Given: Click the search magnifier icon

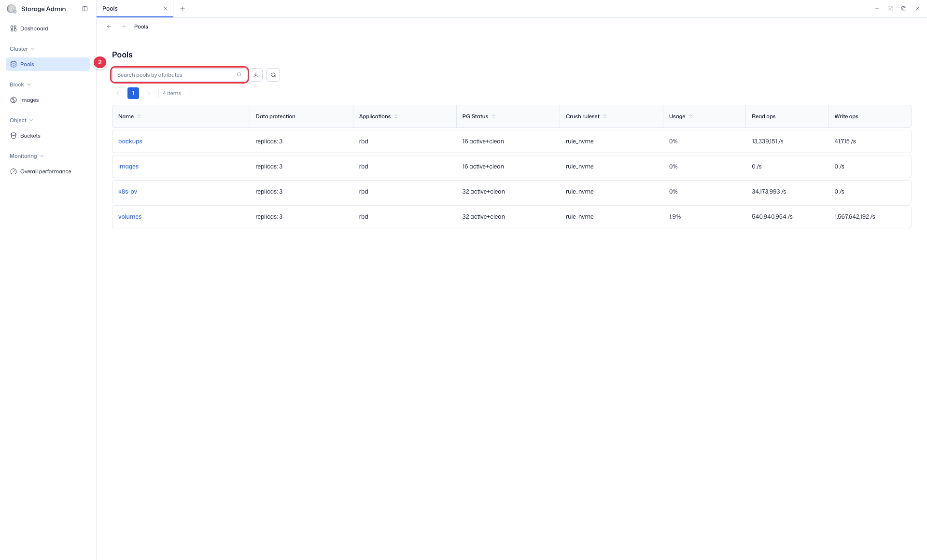Looking at the screenshot, I should click(x=239, y=75).
